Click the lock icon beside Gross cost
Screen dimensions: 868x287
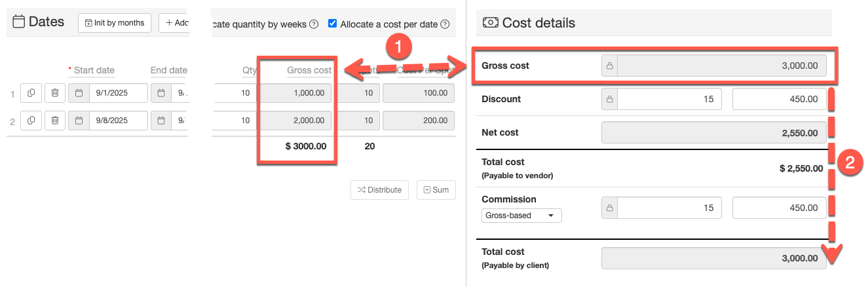pos(609,66)
